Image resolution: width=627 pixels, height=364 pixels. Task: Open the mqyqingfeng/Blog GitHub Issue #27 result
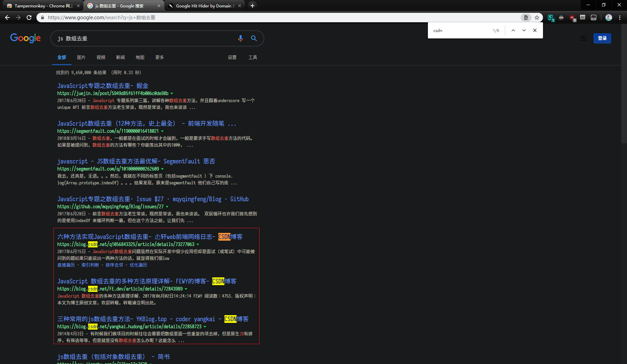coord(153,199)
